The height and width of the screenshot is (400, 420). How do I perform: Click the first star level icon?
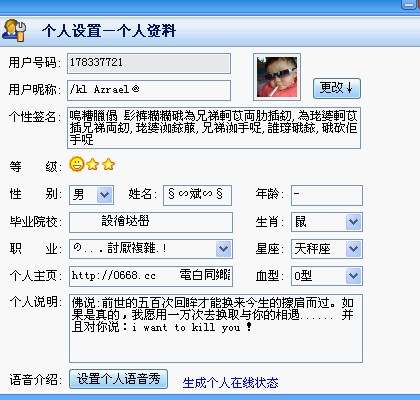point(93,164)
